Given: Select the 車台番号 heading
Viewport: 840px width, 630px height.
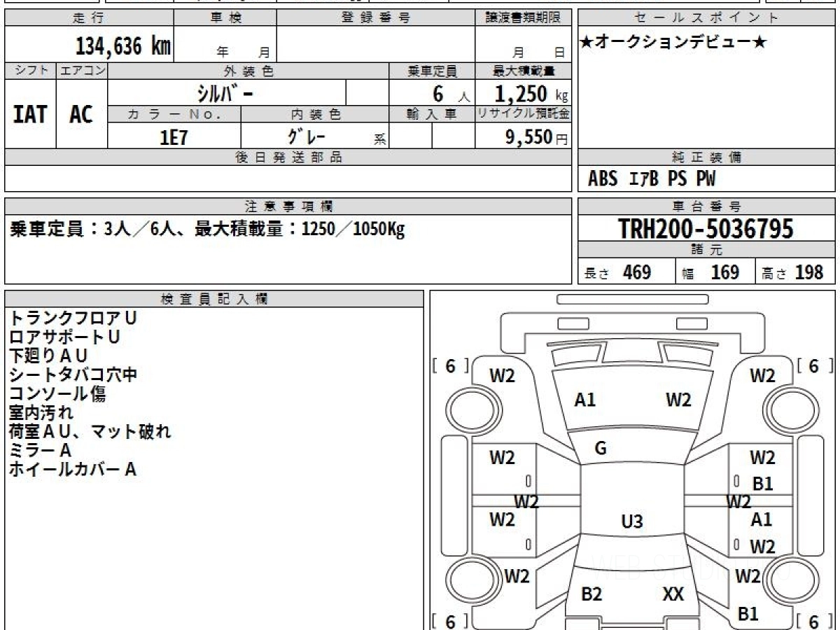Looking at the screenshot, I should pos(707,206).
